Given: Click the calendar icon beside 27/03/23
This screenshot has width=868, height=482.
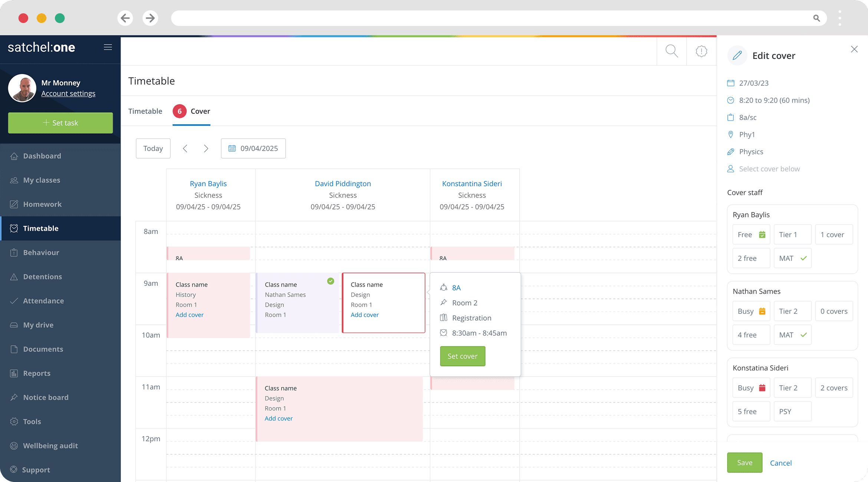Looking at the screenshot, I should point(731,83).
